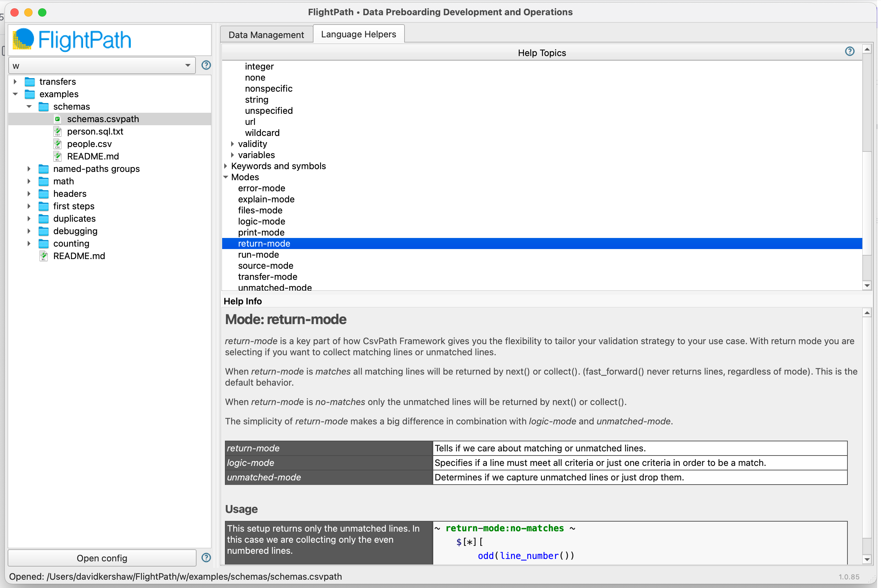Select the integer type topic
This screenshot has height=588, width=881.
click(260, 66)
